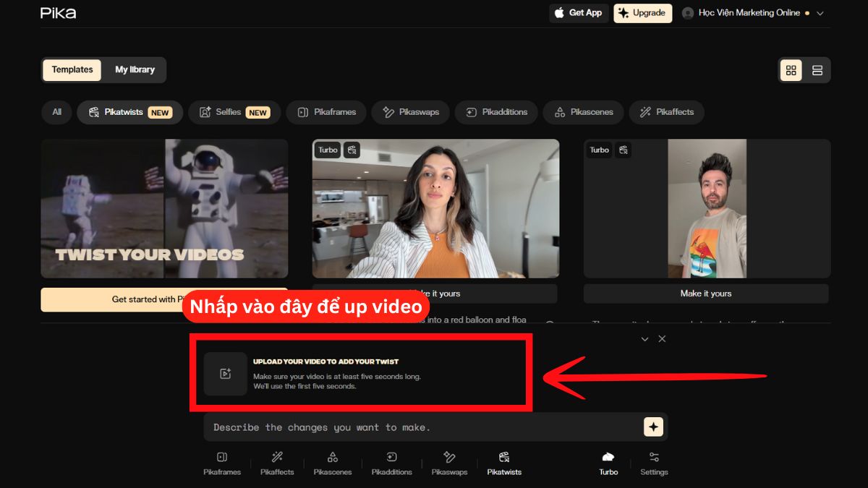Image resolution: width=868 pixels, height=488 pixels.
Task: Select the All filter chip
Action: point(56,112)
